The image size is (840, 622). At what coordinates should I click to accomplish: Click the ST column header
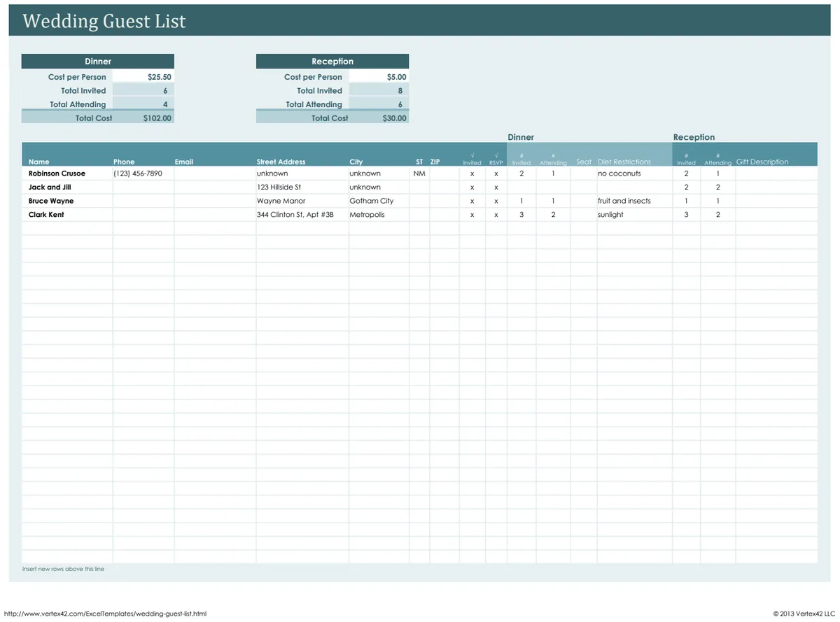419,162
